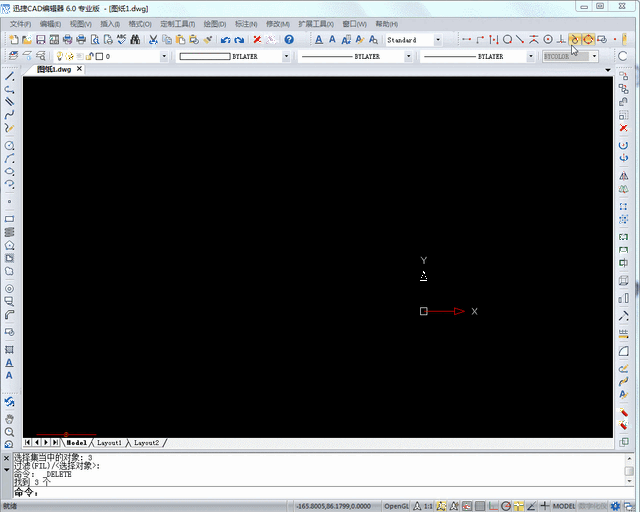Click the Undo arrow icon
Image resolution: width=640 pixels, height=512 pixels.
point(225,40)
